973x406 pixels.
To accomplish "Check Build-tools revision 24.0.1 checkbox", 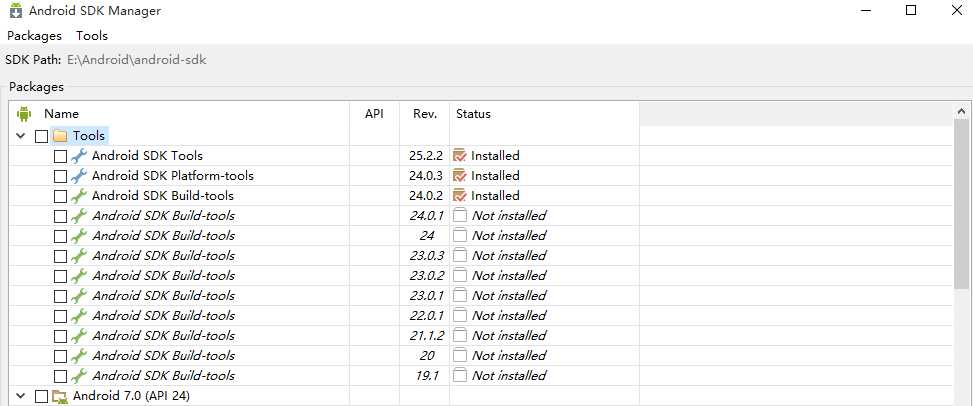I will click(x=60, y=216).
